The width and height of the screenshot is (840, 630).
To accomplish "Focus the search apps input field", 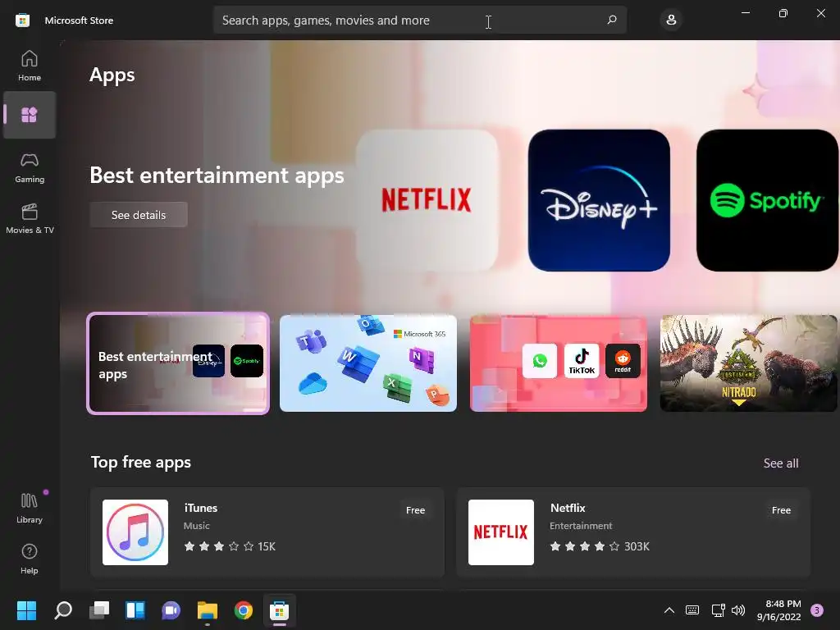I will click(420, 20).
